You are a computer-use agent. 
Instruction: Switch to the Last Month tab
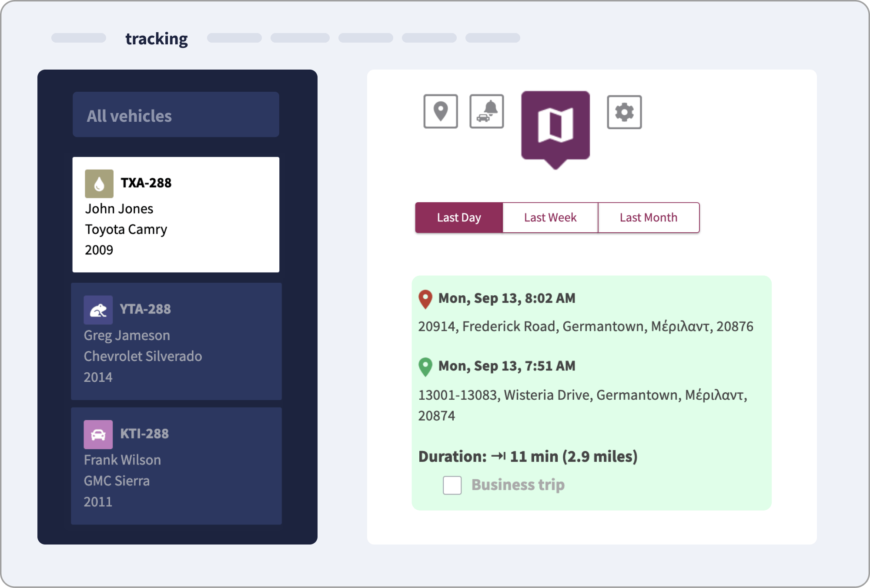point(648,217)
